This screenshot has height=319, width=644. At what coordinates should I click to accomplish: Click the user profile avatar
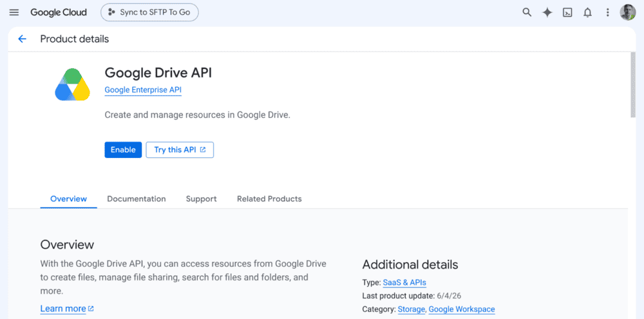[627, 12]
